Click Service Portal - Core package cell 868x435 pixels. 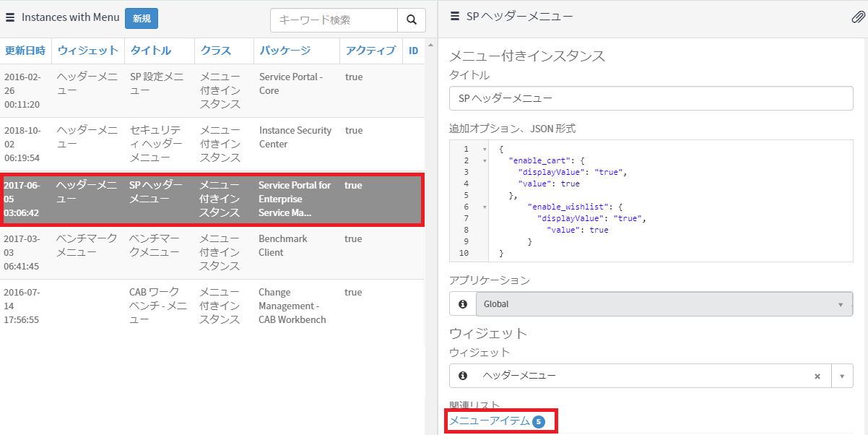pos(291,84)
